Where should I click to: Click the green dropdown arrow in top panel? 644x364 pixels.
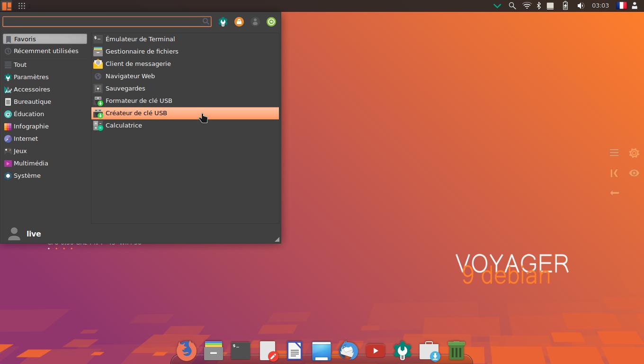[497, 6]
